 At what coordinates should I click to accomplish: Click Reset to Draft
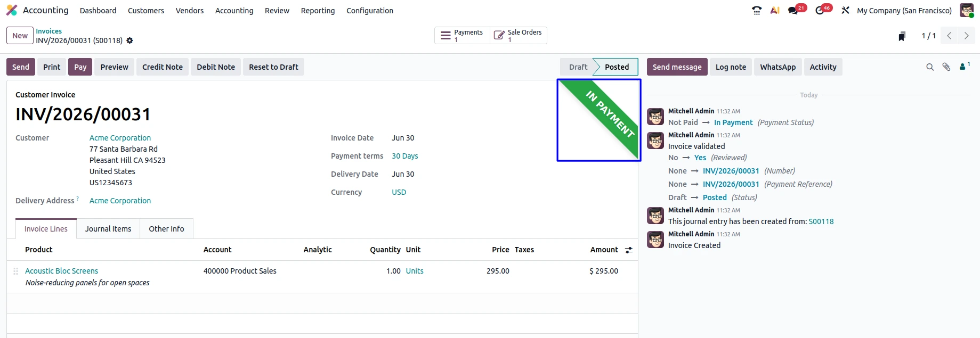pyautogui.click(x=273, y=67)
